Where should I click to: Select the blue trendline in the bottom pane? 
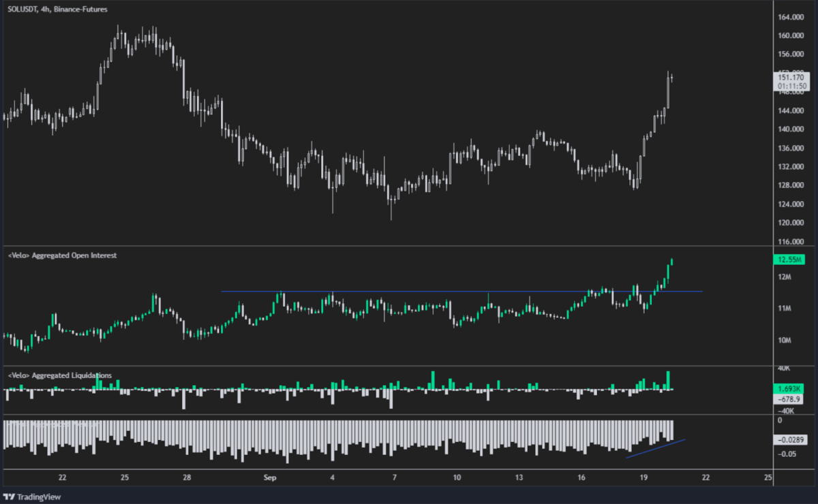tap(656, 449)
